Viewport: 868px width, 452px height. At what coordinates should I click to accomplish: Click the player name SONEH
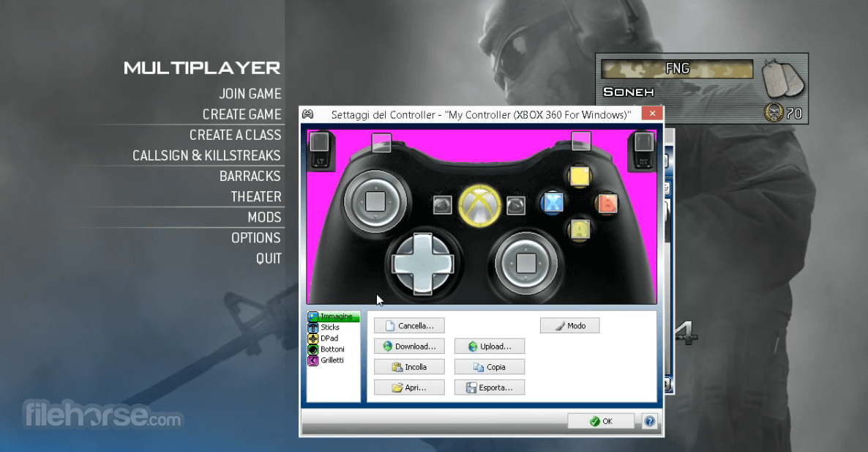(628, 92)
